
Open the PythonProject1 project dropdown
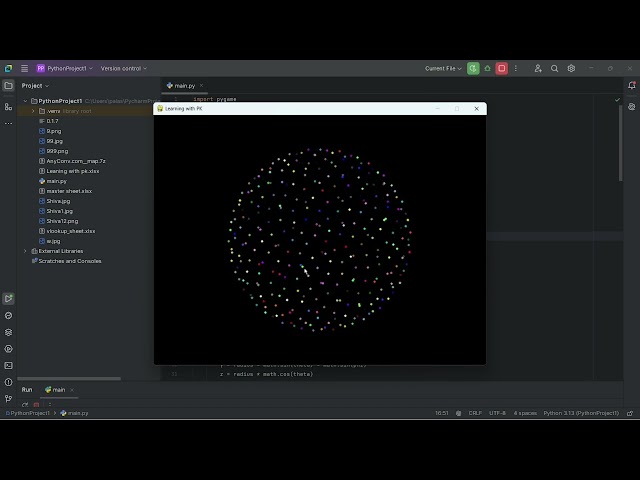tap(65, 69)
